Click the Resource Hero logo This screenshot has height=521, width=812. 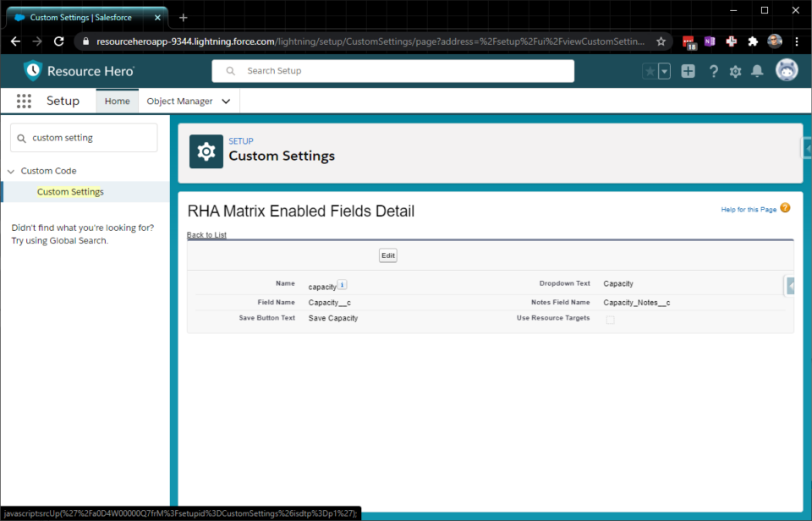[x=79, y=71]
